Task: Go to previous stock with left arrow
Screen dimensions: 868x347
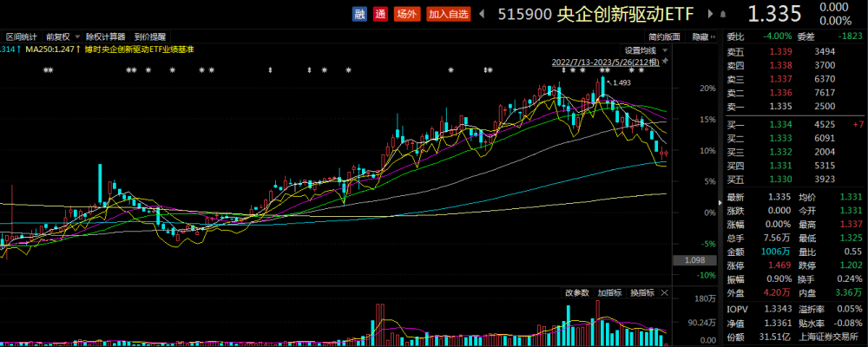Action: point(482,15)
